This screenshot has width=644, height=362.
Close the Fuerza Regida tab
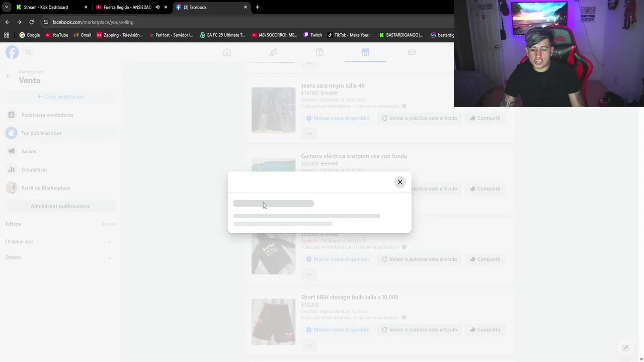[166, 7]
